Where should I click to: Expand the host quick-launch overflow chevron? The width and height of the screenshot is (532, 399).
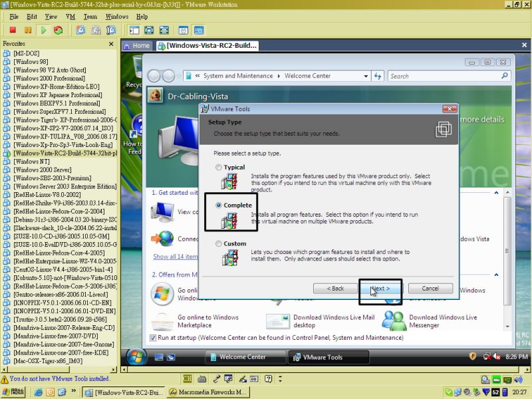[x=74, y=391]
